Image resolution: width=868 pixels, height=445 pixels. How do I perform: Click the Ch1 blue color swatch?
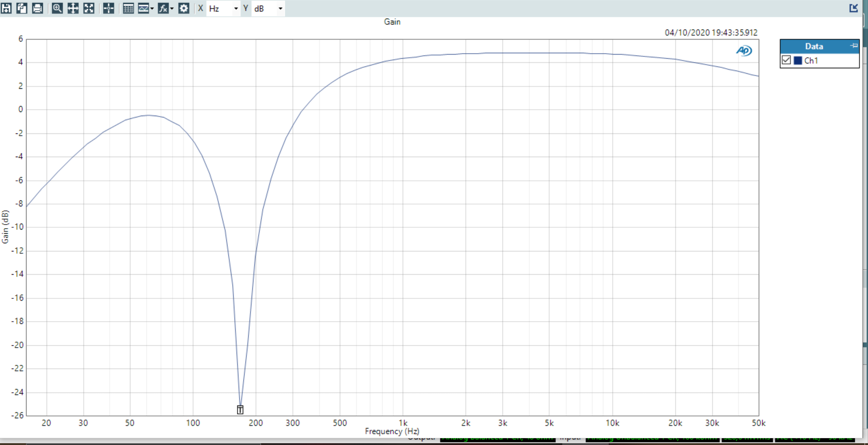(798, 61)
